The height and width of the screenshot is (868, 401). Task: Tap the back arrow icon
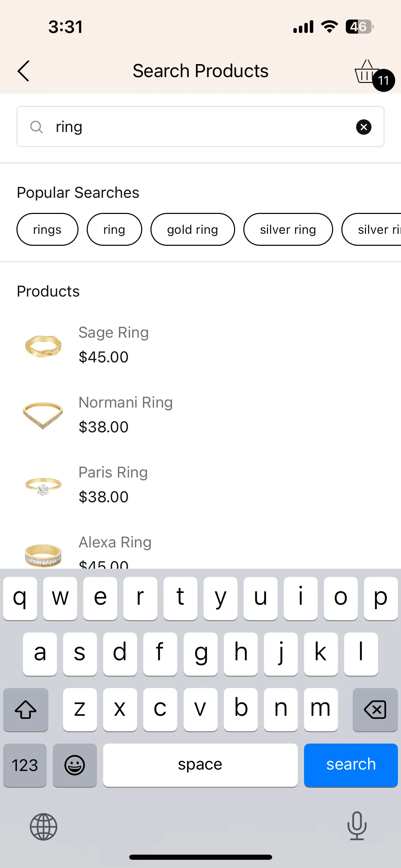[23, 71]
